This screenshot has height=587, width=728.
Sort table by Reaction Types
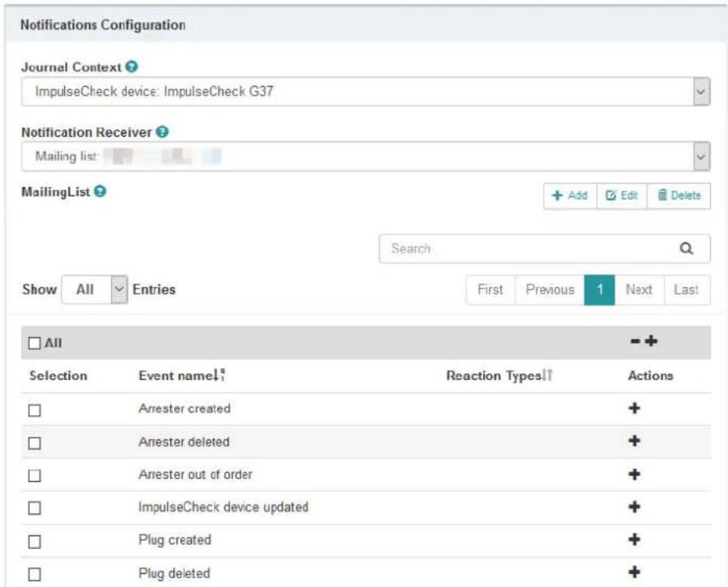coord(500,375)
